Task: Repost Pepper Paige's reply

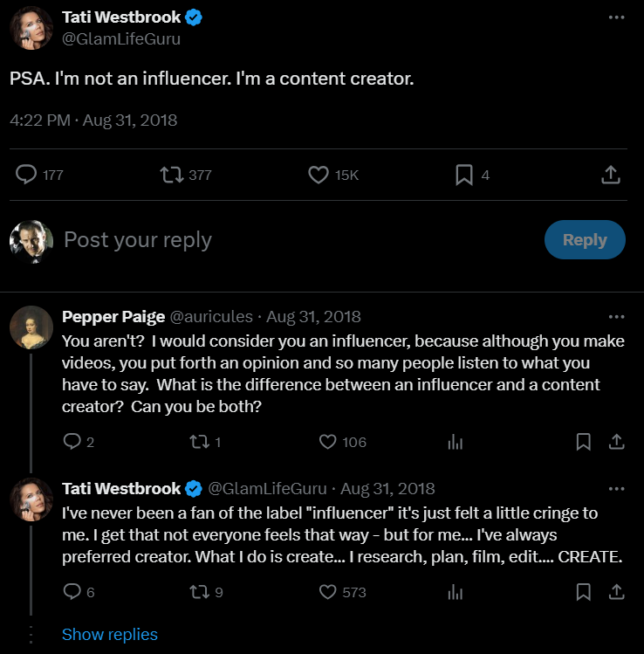Action: [201, 442]
